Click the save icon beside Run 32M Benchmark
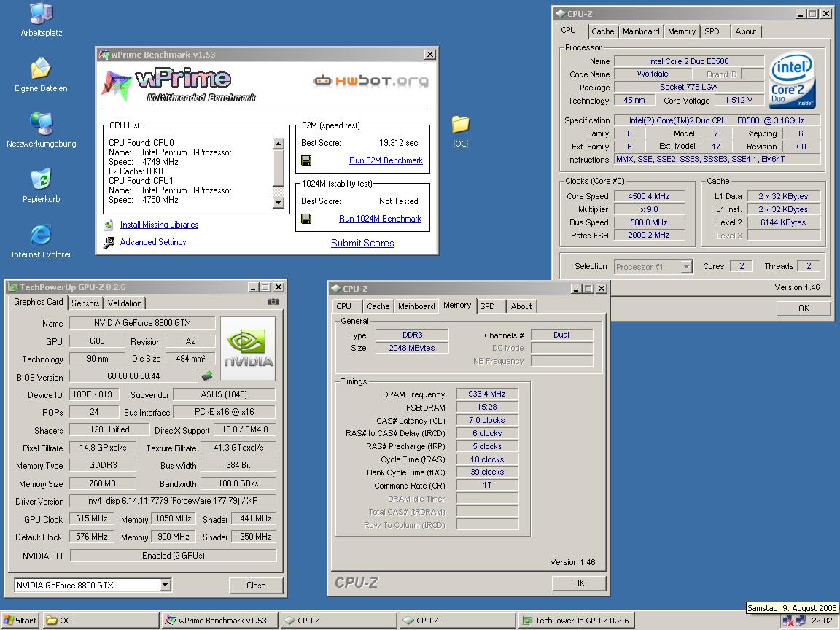The width and height of the screenshot is (840, 630). coord(306,160)
